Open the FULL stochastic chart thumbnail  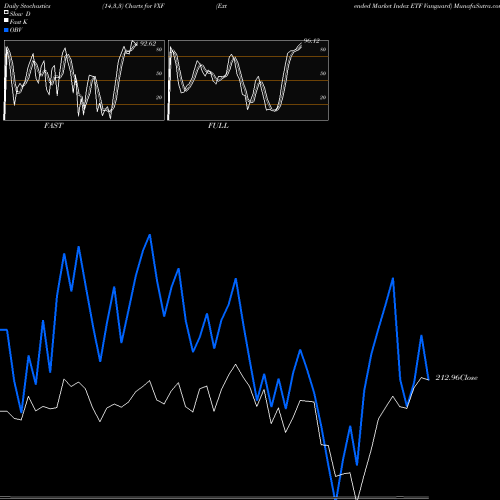248,80
